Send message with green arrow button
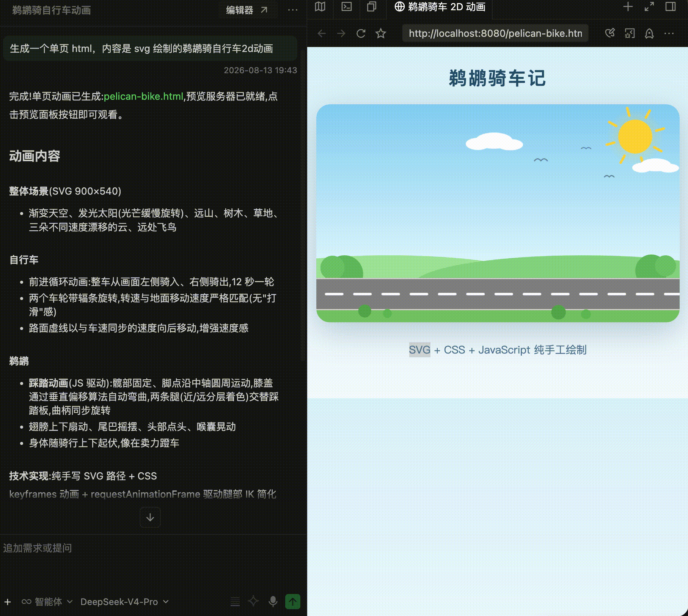The height and width of the screenshot is (616, 688). [293, 602]
